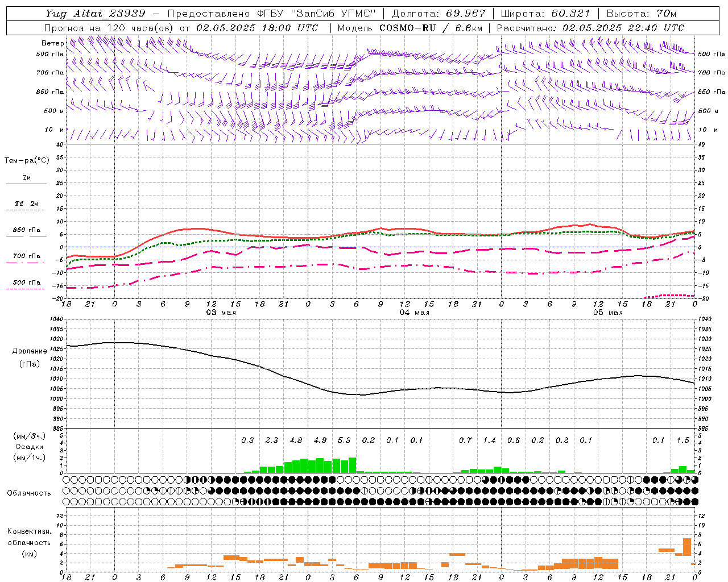Click the tallest orange convective cloud bar
Screen dimensions: 728x582
click(x=687, y=547)
